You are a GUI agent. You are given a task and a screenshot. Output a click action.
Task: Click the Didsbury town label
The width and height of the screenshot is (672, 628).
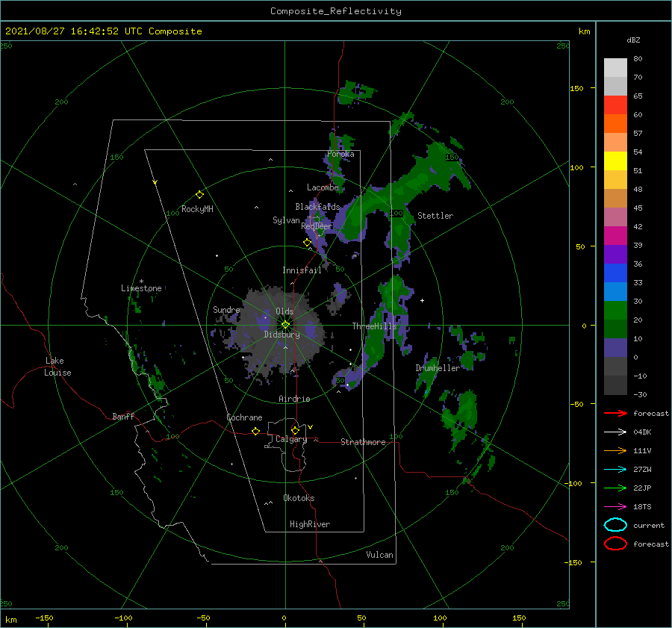pyautogui.click(x=281, y=335)
